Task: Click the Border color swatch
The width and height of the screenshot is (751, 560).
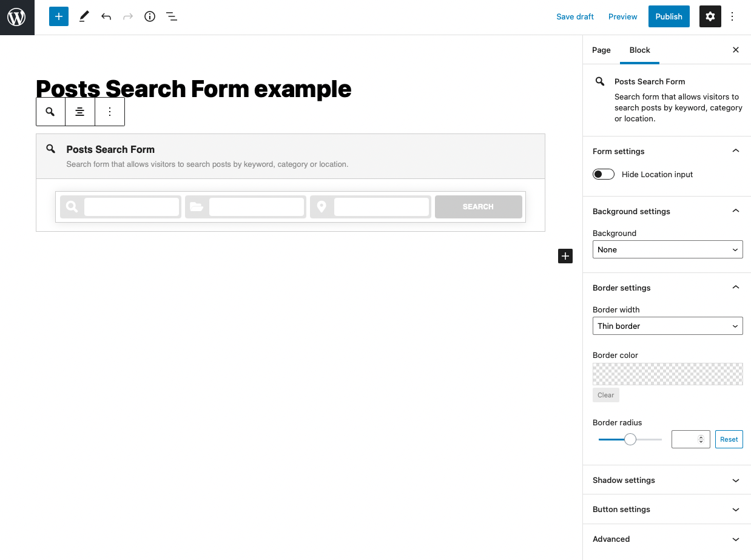Action: pos(667,374)
